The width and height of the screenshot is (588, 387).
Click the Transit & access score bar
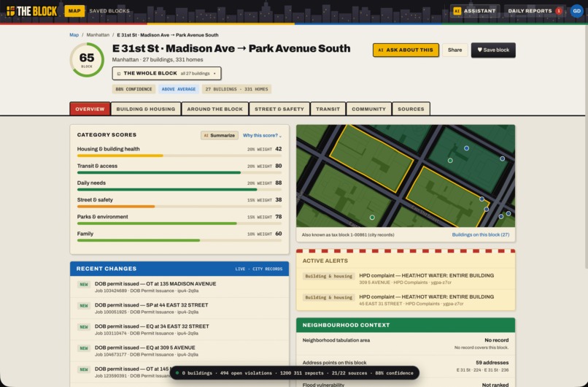pos(179,172)
